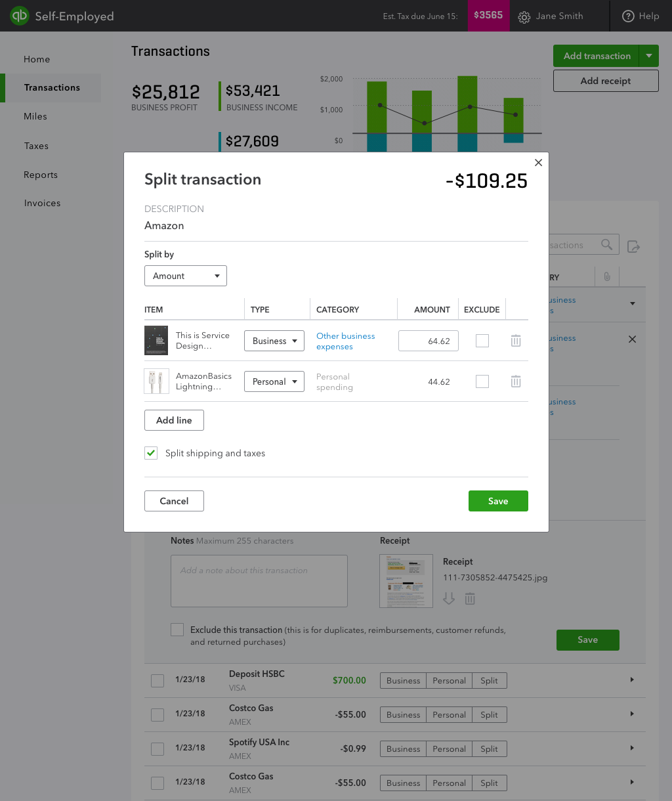This screenshot has width=672, height=801.
Task: Open Help in the top bar
Action: click(x=640, y=16)
